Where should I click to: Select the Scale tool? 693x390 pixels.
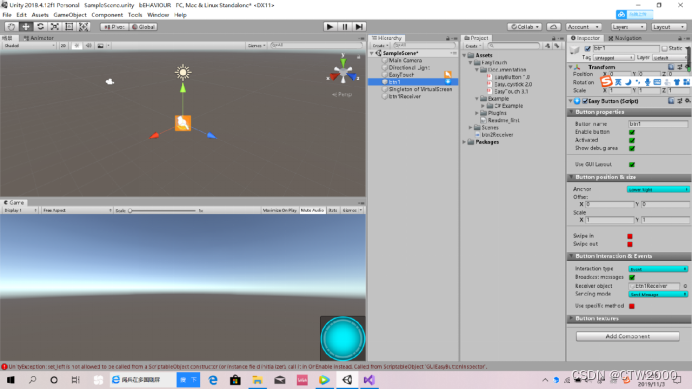[55, 27]
